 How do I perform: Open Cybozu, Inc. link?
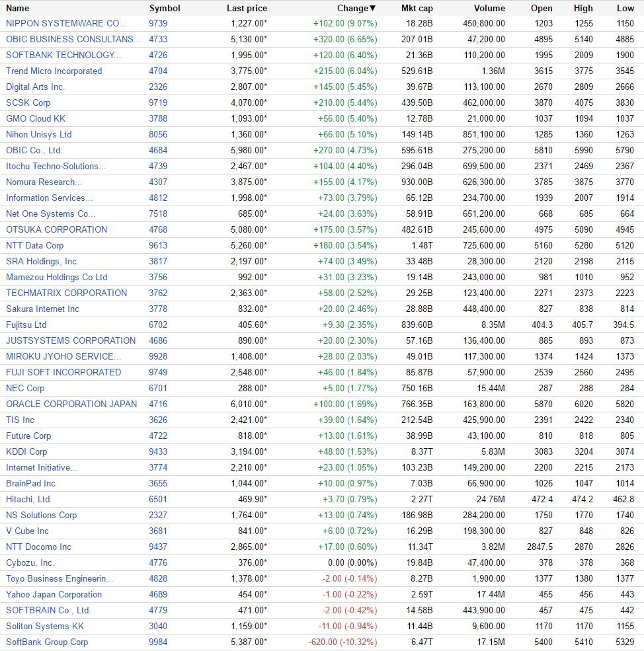click(x=30, y=562)
